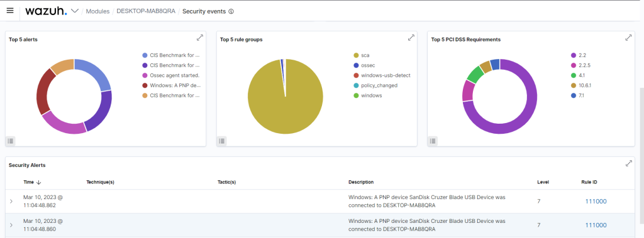Show Security events info icon
The width and height of the screenshot is (644, 238).
(231, 11)
